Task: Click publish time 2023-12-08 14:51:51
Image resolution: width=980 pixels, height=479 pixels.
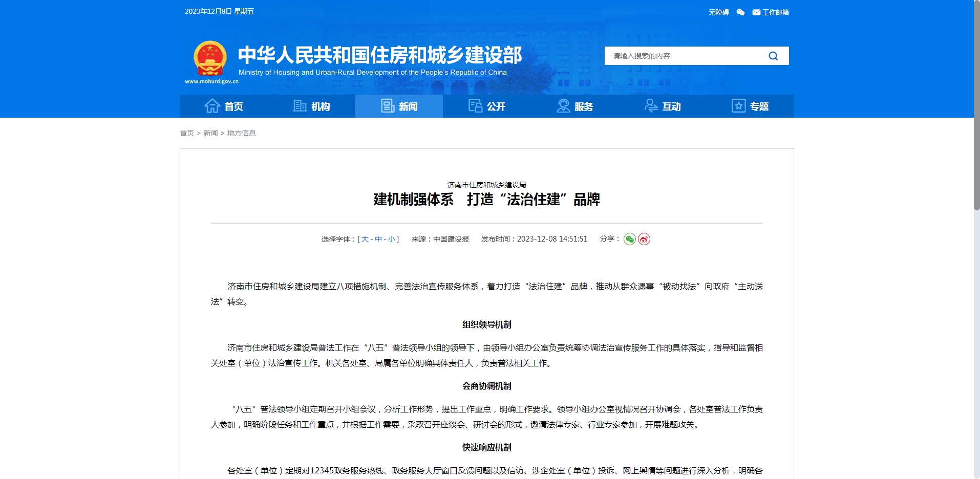Action: click(x=552, y=239)
